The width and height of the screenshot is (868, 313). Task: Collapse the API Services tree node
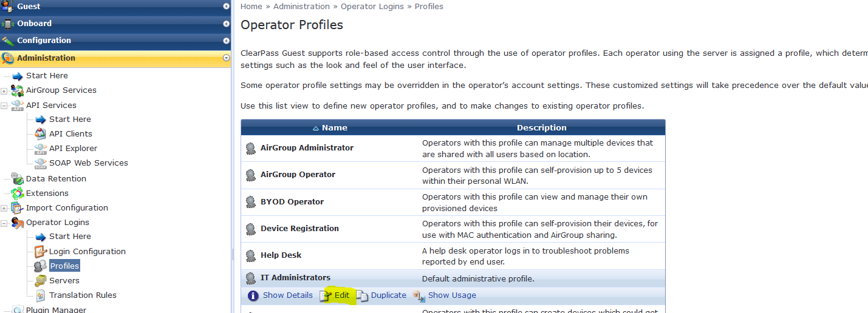click(4, 106)
